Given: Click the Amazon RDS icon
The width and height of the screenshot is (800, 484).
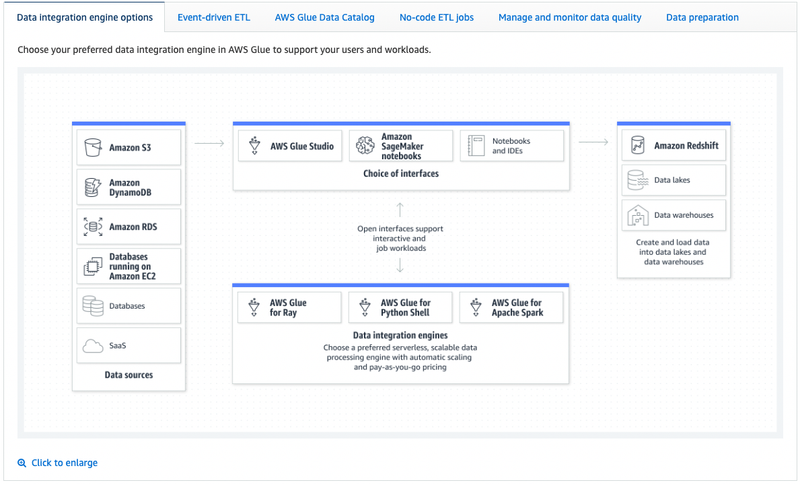Looking at the screenshot, I should (x=92, y=226).
